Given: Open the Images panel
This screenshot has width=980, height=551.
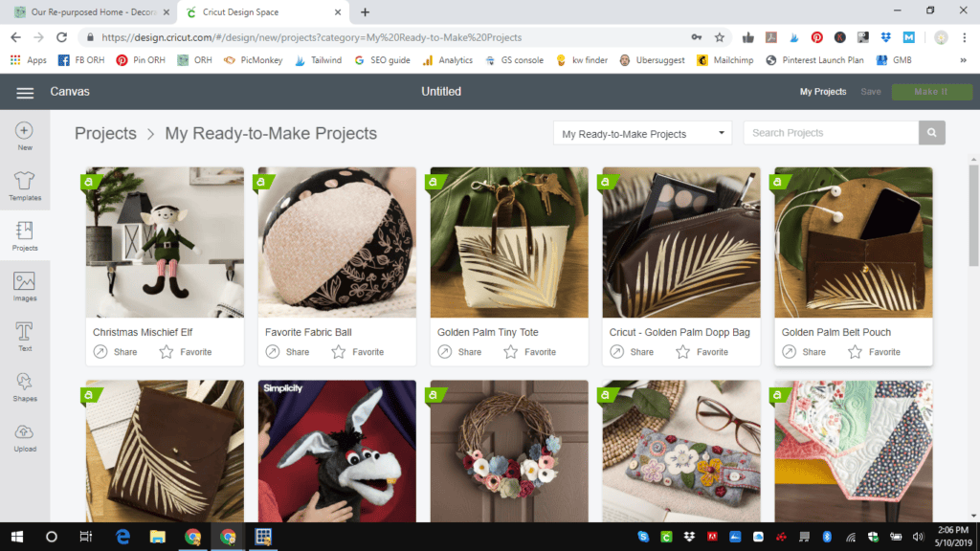Looking at the screenshot, I should pos(25,283).
